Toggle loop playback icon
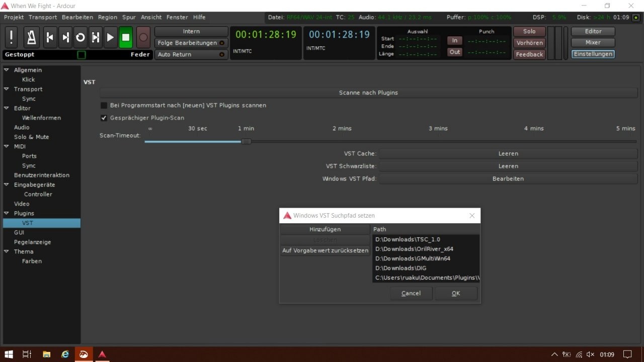644x362 pixels. [x=80, y=37]
